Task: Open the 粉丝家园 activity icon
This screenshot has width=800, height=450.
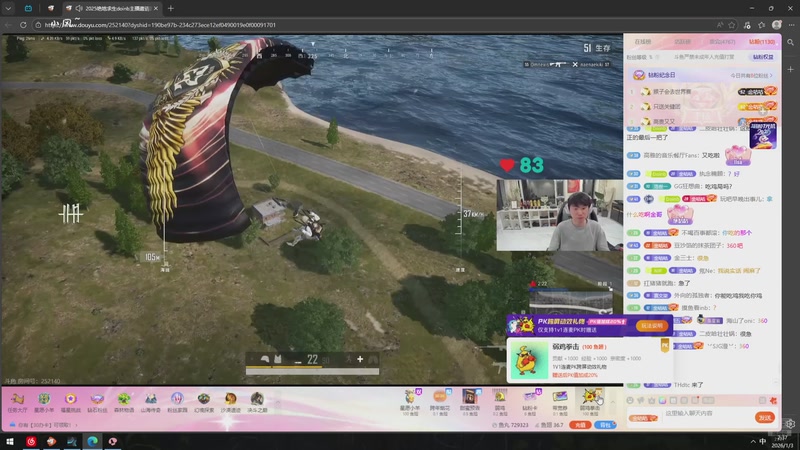Action: pyautogui.click(x=177, y=402)
